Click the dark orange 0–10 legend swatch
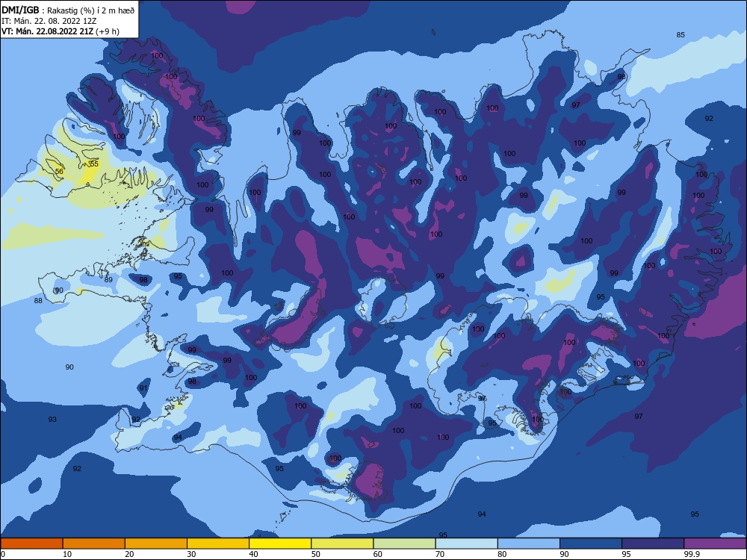747x560 pixels. coord(31,544)
